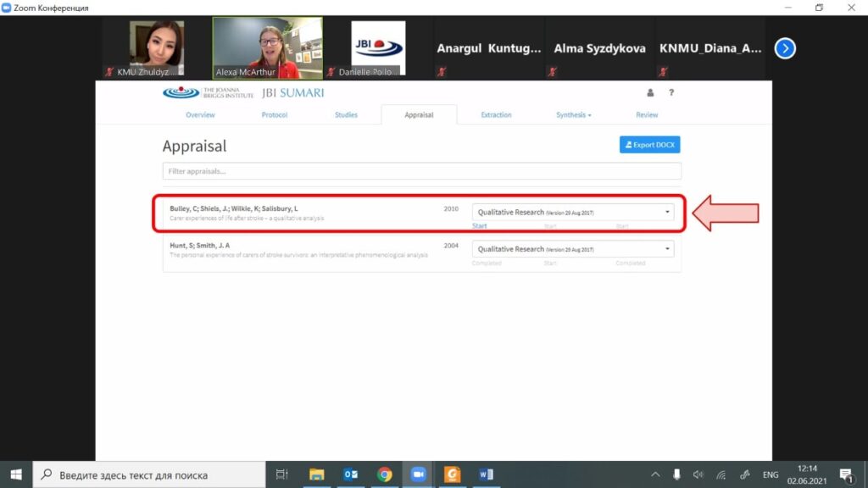868x488 pixels.
Task: Show next Zoom participants with blue arrow
Action: coord(785,48)
